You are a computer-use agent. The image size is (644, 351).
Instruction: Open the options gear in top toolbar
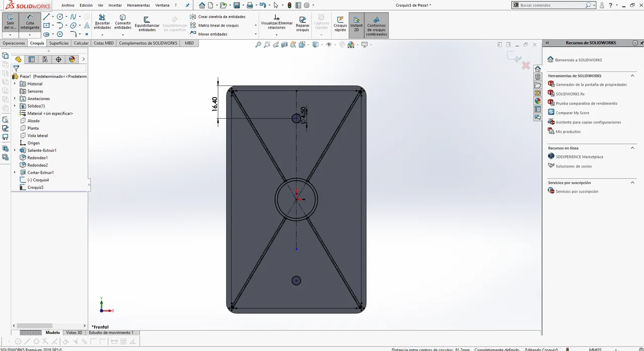tap(306, 5)
